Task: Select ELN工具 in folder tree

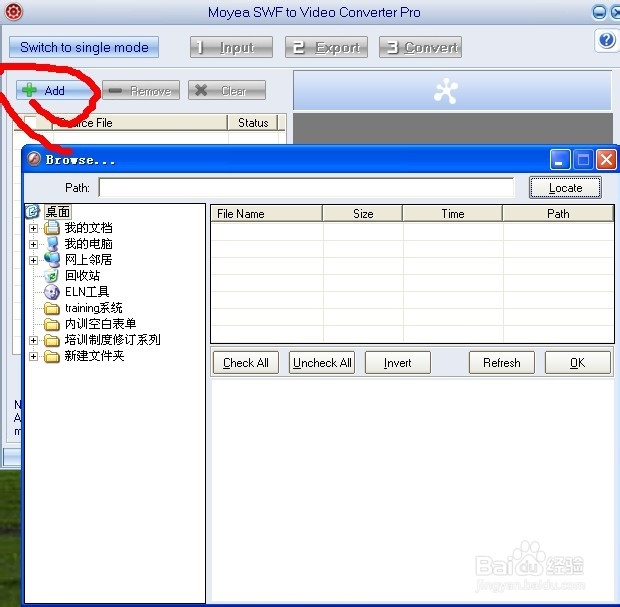Action: (87, 292)
